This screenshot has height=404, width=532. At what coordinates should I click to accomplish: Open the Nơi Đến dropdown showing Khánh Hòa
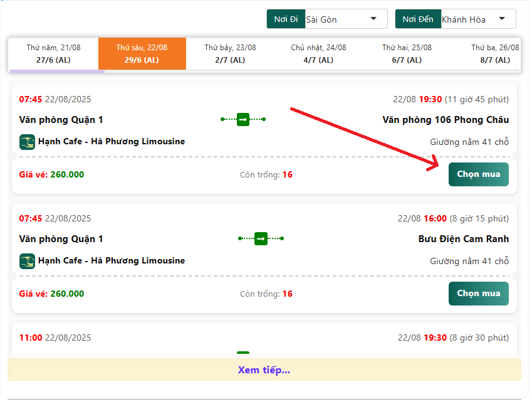tap(477, 19)
